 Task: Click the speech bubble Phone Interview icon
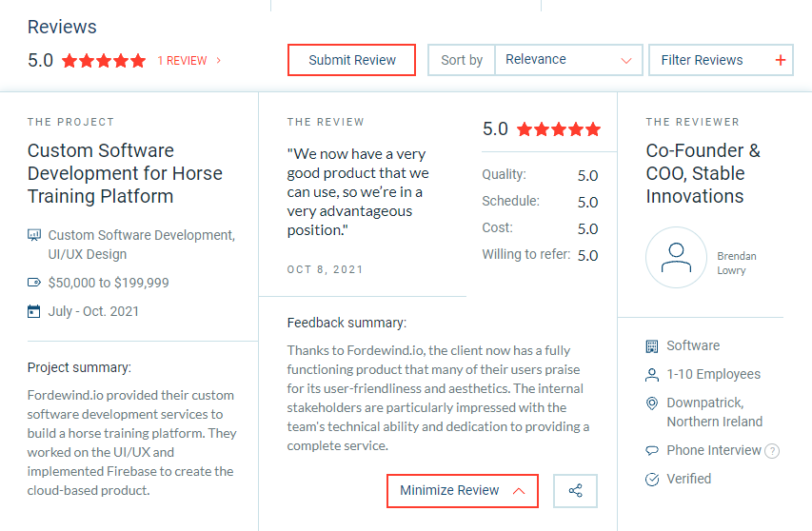(652, 451)
